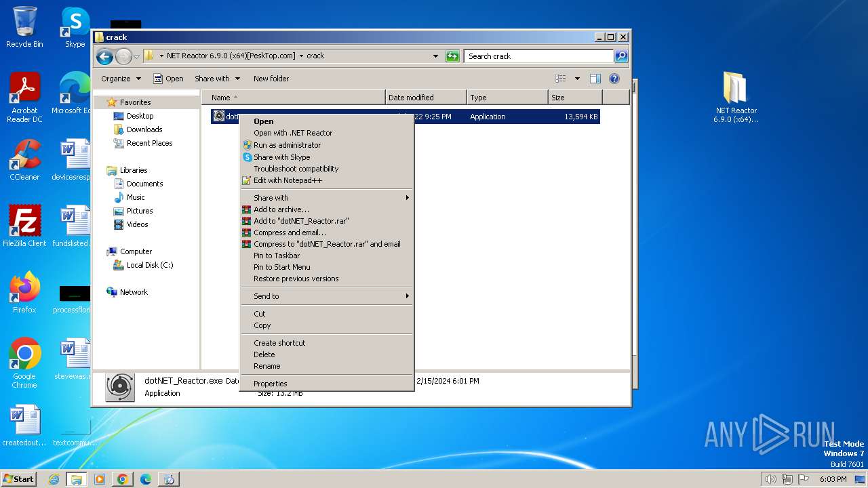868x488 pixels.
Task: Toggle the preview pane icon
Action: (595, 79)
